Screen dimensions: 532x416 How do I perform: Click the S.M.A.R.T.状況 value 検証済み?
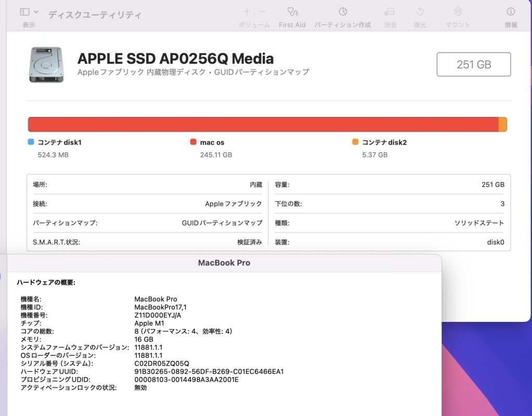click(250, 242)
